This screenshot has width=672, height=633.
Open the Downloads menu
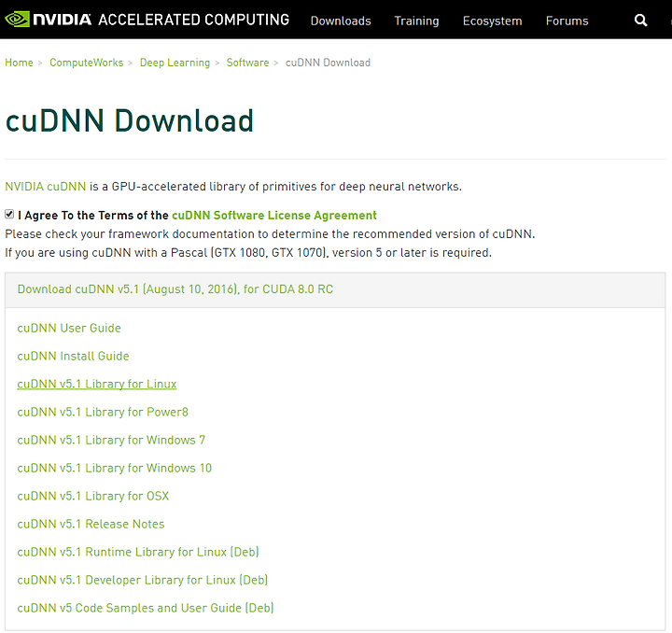pyautogui.click(x=341, y=21)
